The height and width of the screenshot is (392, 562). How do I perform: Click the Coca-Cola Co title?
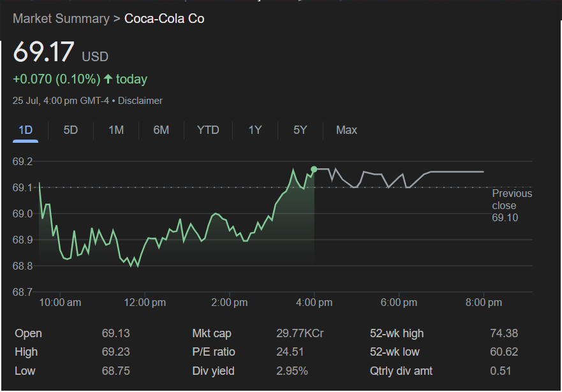[x=164, y=18]
